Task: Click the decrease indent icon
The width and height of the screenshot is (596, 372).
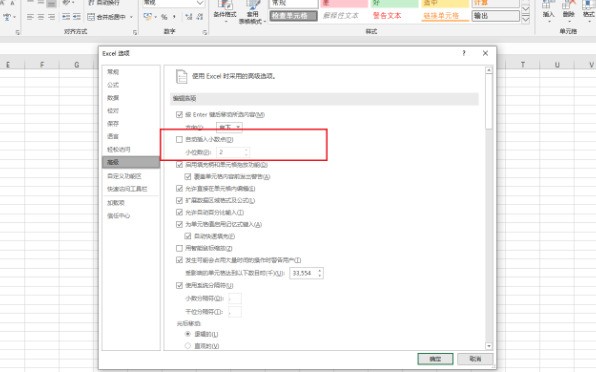Action: point(66,17)
